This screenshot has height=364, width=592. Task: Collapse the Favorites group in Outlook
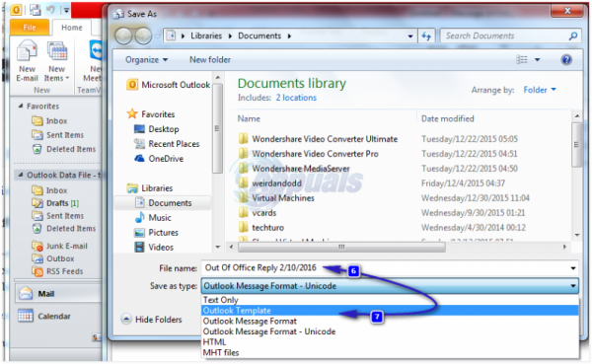tap(21, 107)
